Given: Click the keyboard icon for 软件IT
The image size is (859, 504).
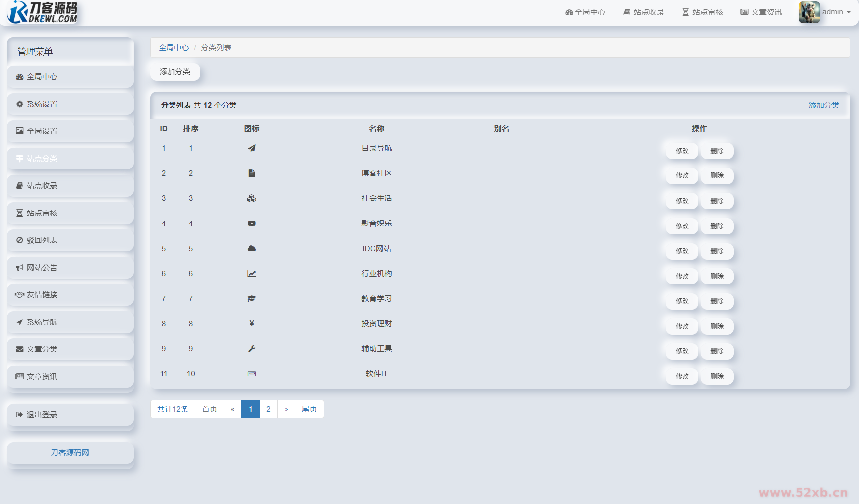Looking at the screenshot, I should coord(252,374).
